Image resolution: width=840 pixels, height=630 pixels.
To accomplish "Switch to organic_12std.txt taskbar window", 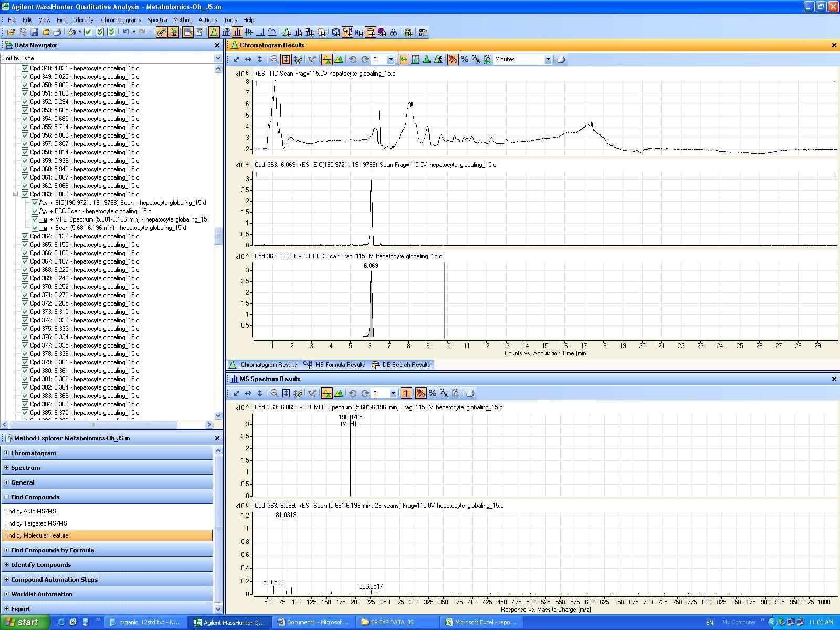I will pos(145,622).
